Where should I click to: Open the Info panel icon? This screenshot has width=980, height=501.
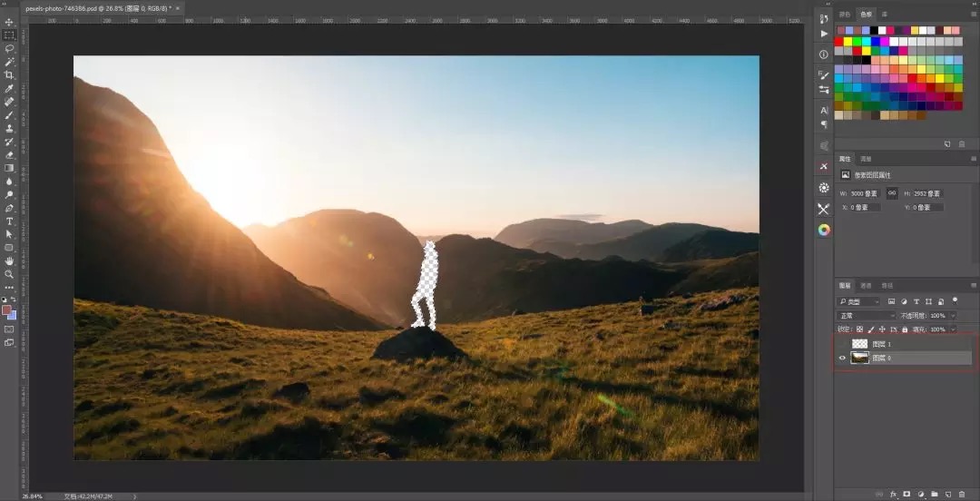tap(824, 54)
